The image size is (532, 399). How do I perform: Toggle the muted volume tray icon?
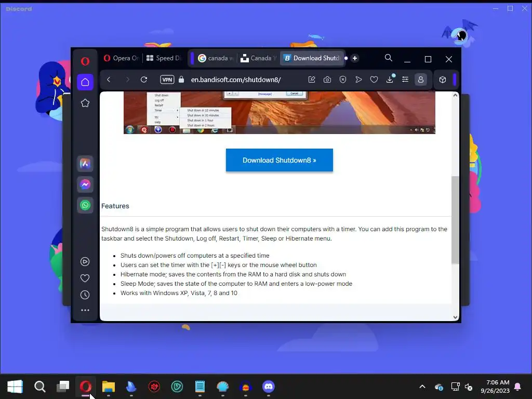pos(469,387)
